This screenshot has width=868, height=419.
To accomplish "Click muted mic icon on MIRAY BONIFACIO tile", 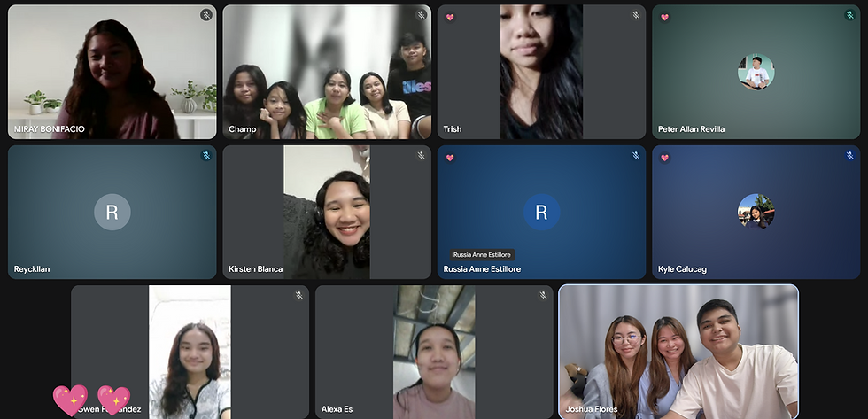I will click(206, 15).
